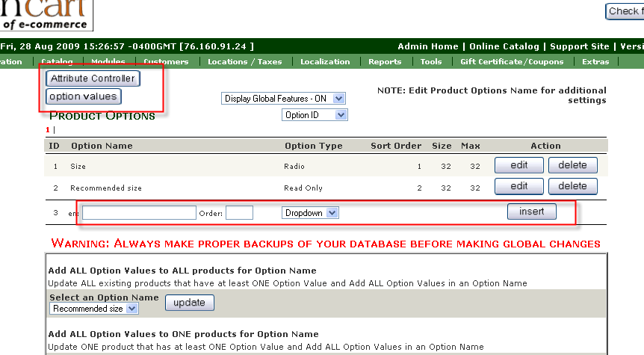The image size is (644, 355).
Task: Open the Online Catalog link
Action: tap(504, 46)
